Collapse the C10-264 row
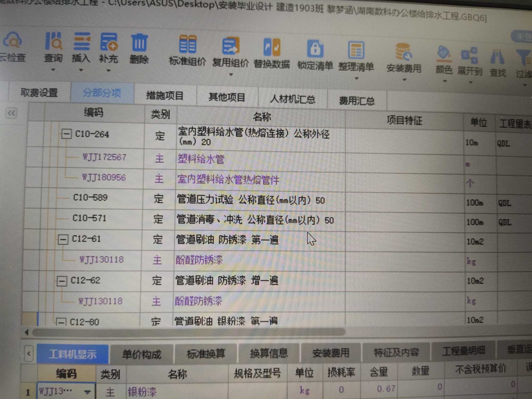Image resolution: width=532 pixels, height=399 pixels. pos(66,134)
